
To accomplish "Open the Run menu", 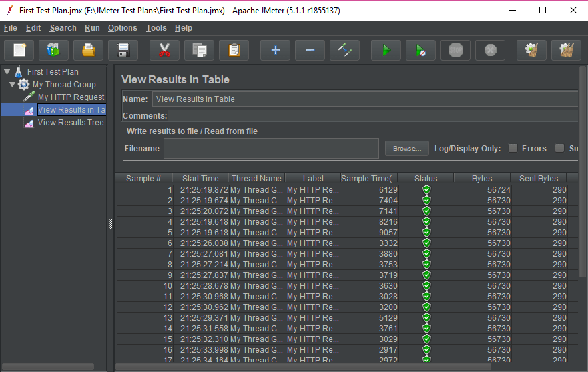I will pyautogui.click(x=92, y=28).
